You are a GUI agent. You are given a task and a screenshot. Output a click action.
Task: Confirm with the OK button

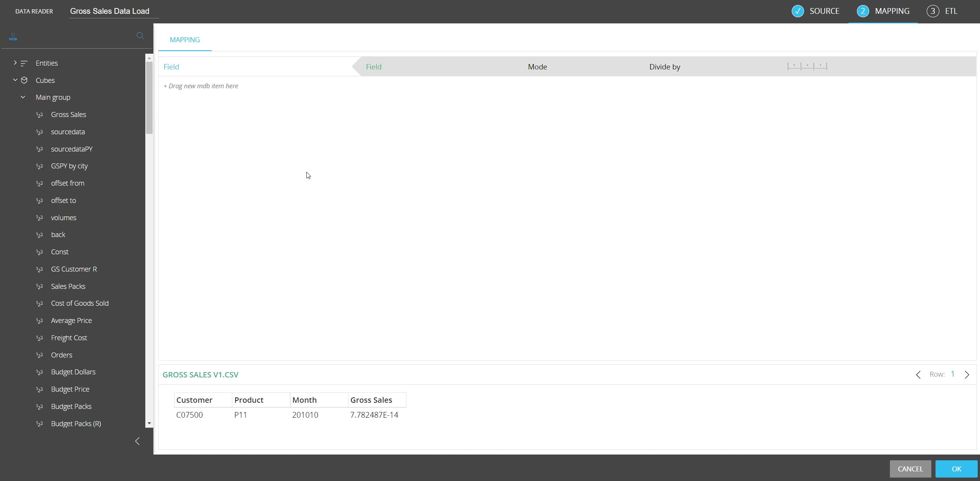[956, 469]
